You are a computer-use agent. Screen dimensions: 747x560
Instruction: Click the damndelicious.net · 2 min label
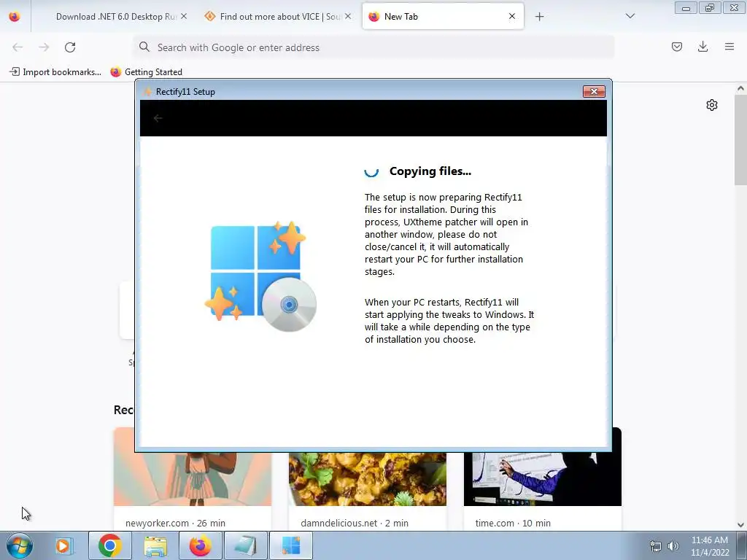[355, 523]
